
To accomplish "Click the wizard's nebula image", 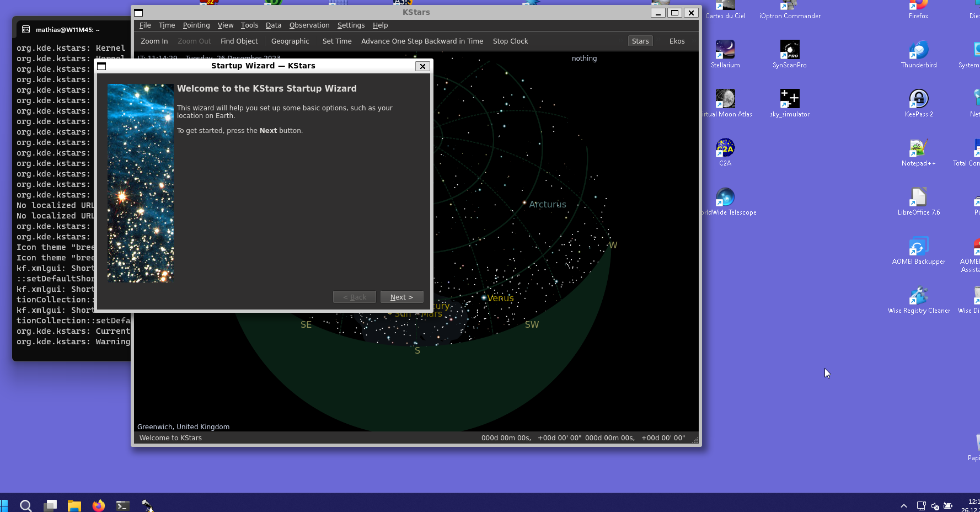I will [141, 183].
